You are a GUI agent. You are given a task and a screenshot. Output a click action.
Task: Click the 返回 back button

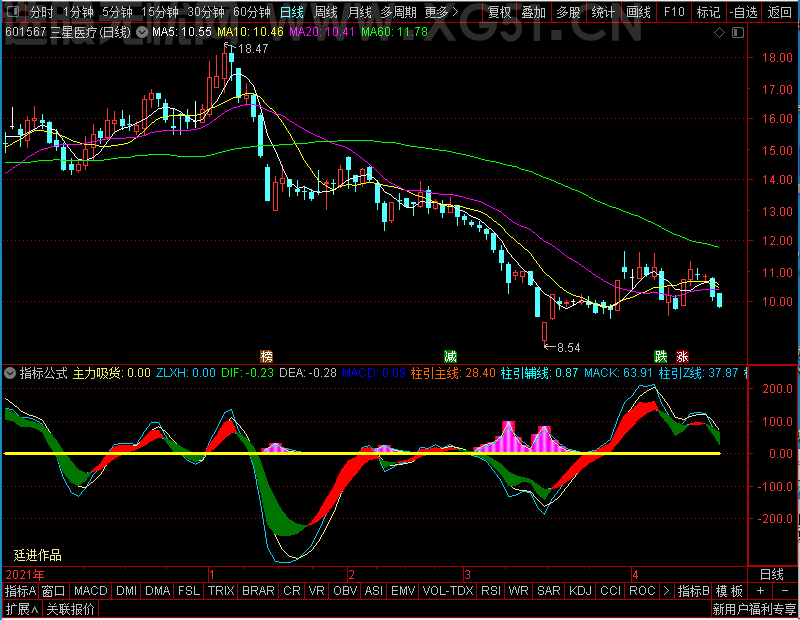tap(780, 12)
